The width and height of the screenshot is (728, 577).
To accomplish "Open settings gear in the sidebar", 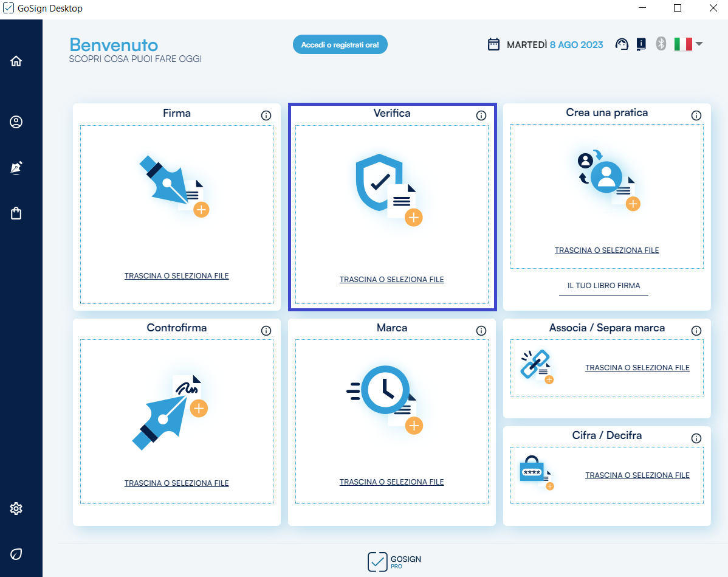I will (x=16, y=508).
